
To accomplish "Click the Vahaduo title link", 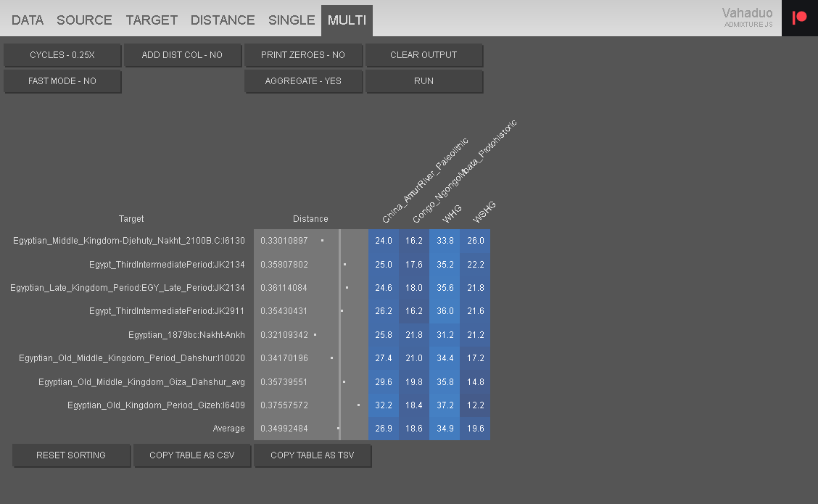I will [x=747, y=13].
